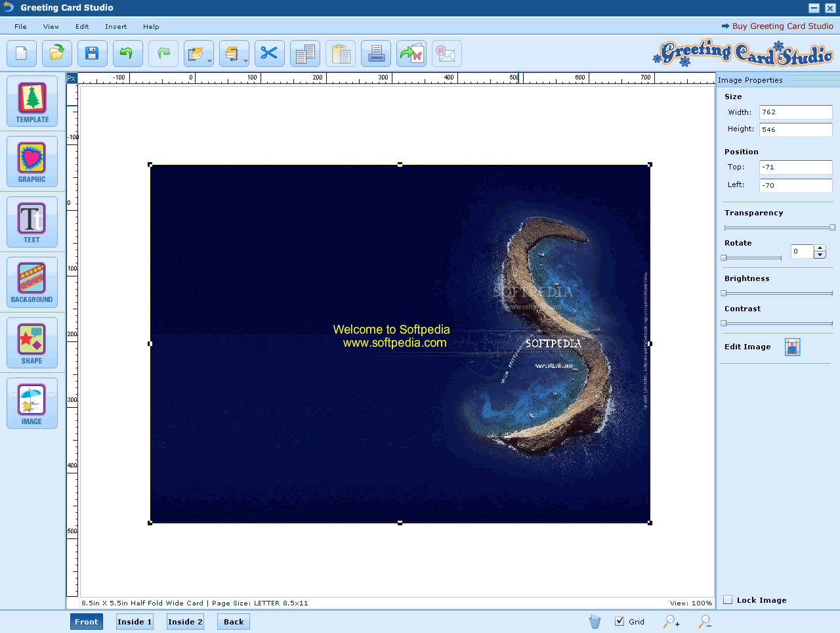Screen dimensions: 840x633
Task: Copy the selected image
Action: [x=305, y=53]
